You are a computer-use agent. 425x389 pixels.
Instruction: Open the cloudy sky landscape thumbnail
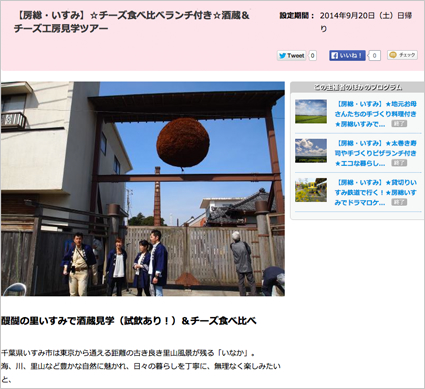(x=311, y=151)
